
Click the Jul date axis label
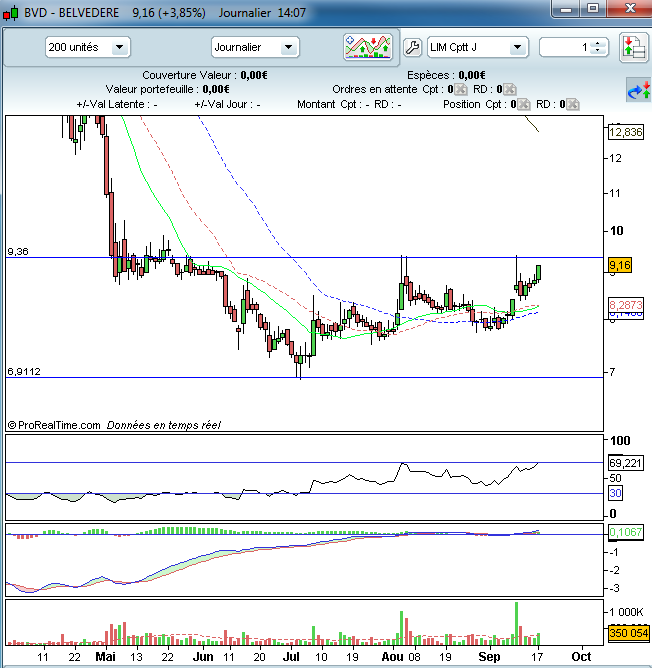pos(291,656)
